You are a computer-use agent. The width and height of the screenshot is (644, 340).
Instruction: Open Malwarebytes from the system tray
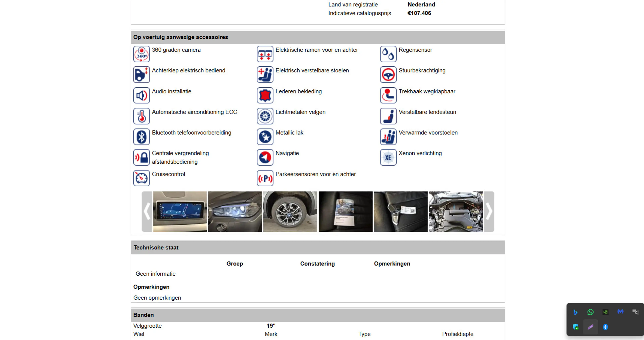coord(621,312)
